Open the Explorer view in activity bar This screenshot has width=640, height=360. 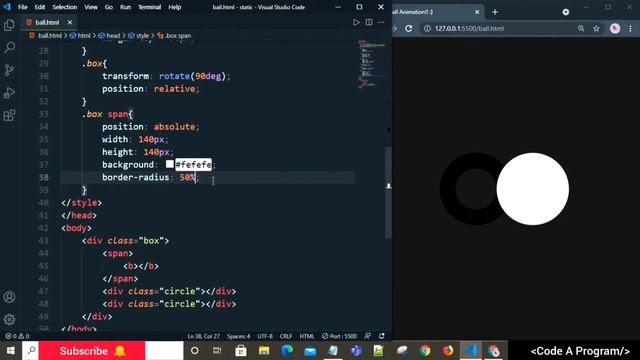9,25
